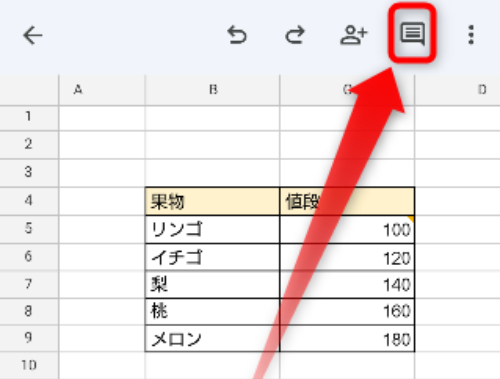Select column D header

[x=457, y=90]
